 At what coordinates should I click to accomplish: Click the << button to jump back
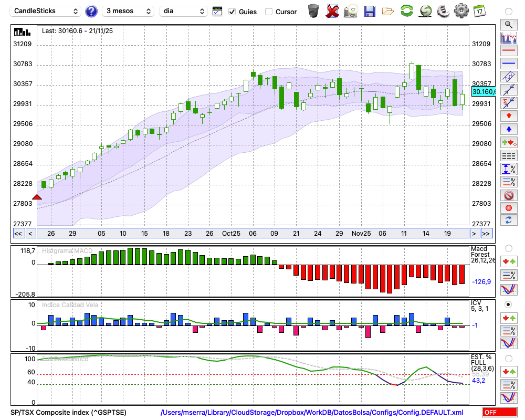[18, 233]
